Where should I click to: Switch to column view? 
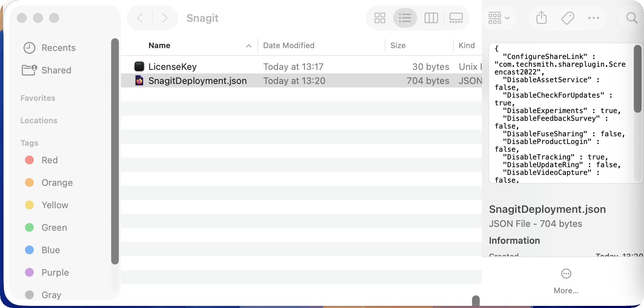[x=431, y=18]
